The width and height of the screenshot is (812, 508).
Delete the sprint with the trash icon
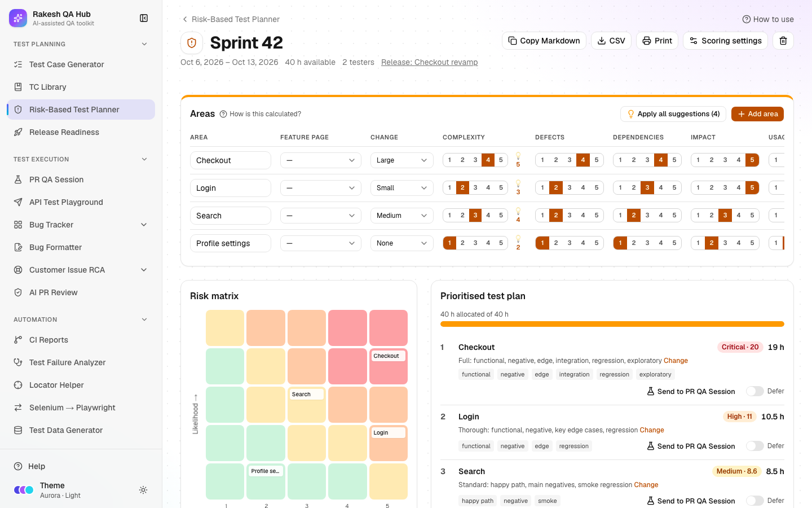pyautogui.click(x=783, y=41)
